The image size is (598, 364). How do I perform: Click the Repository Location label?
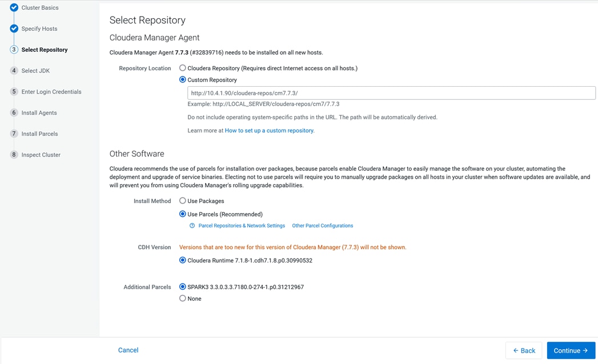(145, 68)
